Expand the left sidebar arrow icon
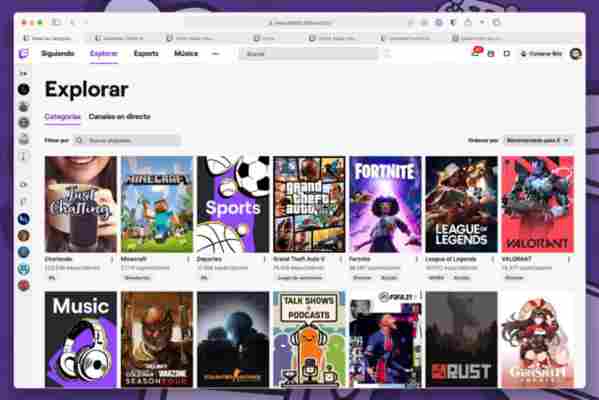 [x=24, y=73]
